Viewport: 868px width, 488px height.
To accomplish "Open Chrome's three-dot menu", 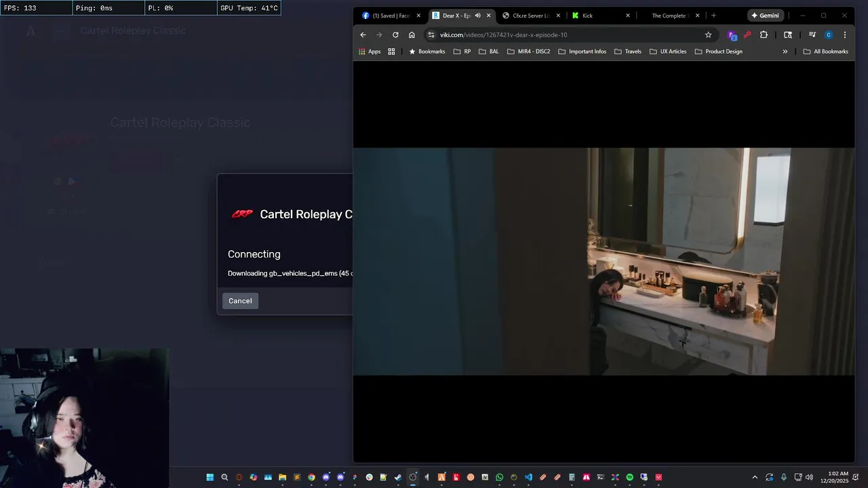I will pos(844,35).
